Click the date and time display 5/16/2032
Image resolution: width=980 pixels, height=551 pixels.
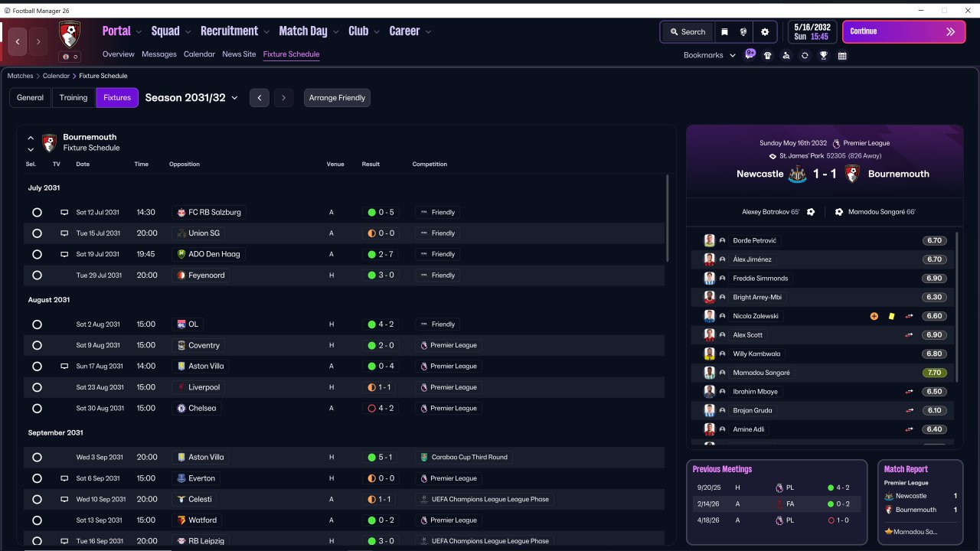point(812,32)
